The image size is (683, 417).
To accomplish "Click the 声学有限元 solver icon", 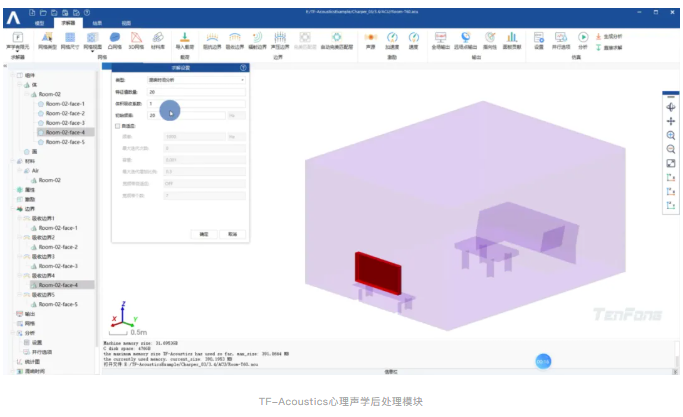I will [x=17, y=37].
